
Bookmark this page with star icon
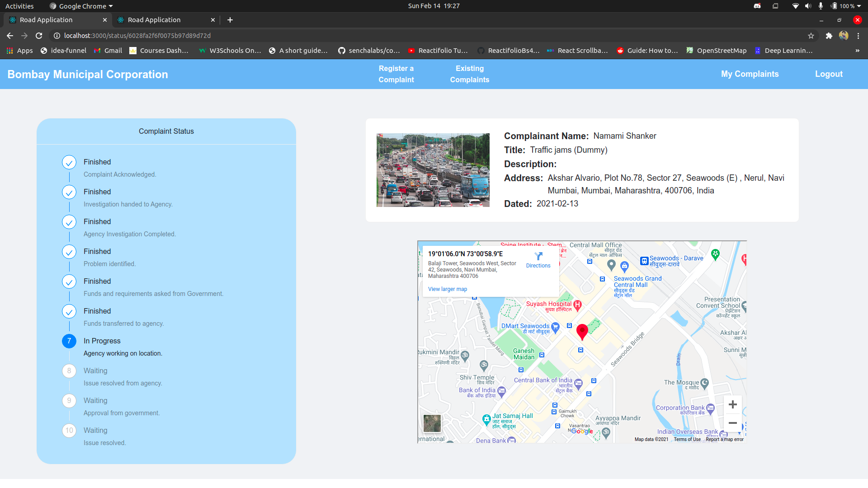click(x=811, y=36)
